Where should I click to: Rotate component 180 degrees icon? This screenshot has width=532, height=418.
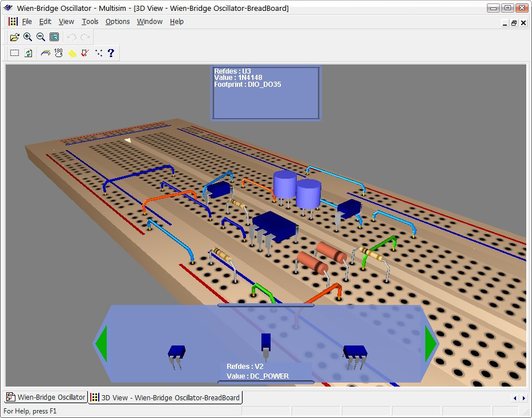pos(58,53)
